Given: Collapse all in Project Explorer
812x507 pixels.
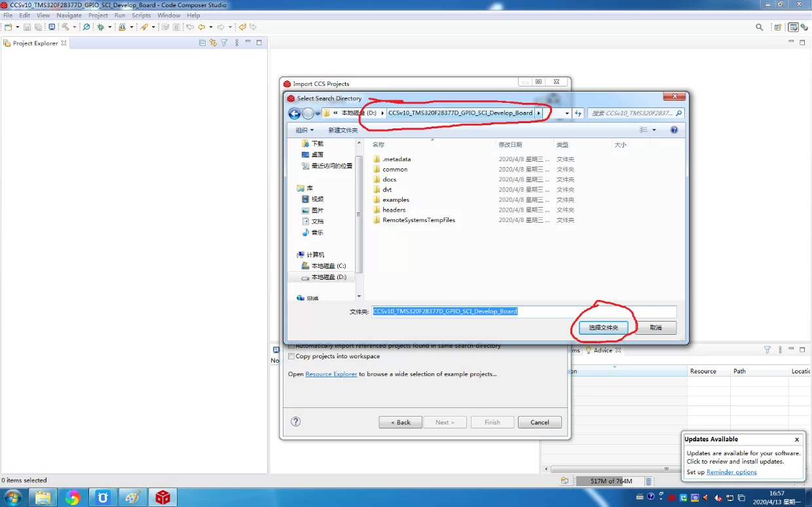Looking at the screenshot, I should [x=202, y=43].
